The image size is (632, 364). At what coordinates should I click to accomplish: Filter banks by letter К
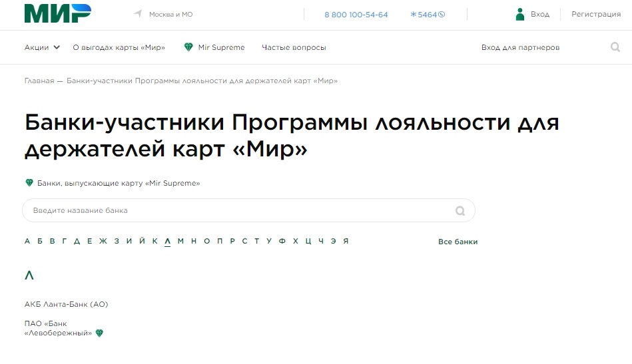[155, 241]
